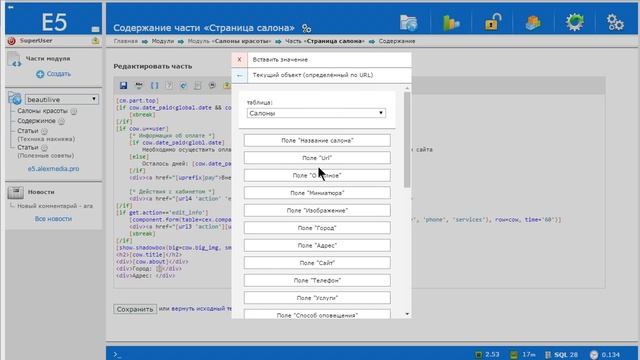
Task: Insert Поле "Город"
Action: (317, 228)
